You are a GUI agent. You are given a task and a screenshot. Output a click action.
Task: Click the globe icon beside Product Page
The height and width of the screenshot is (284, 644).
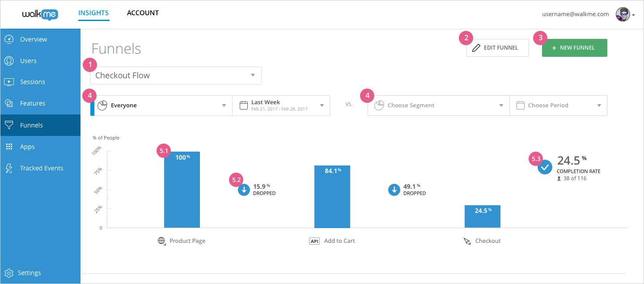coord(161,241)
